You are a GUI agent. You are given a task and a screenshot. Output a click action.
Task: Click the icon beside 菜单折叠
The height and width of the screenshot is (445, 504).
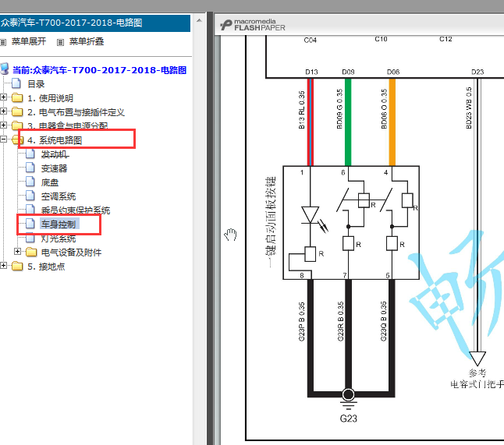pos(60,42)
